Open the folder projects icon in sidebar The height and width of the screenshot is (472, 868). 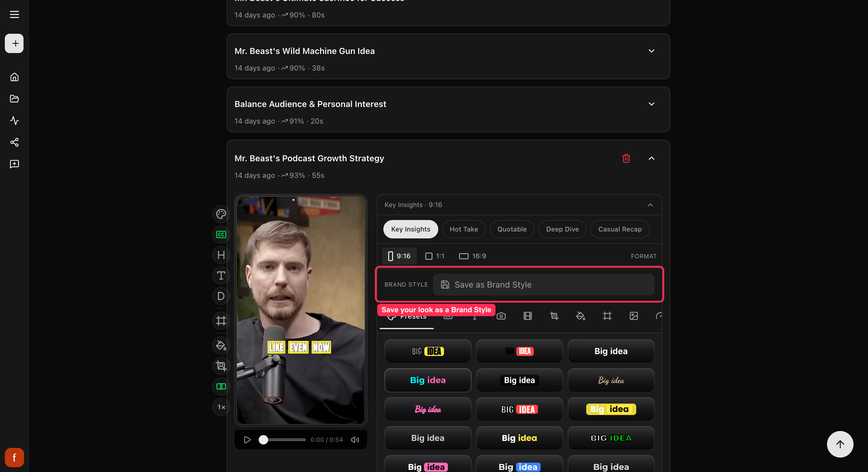click(x=14, y=98)
